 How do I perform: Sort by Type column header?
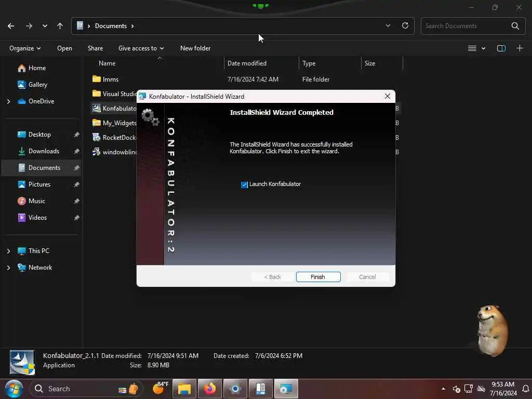point(309,63)
